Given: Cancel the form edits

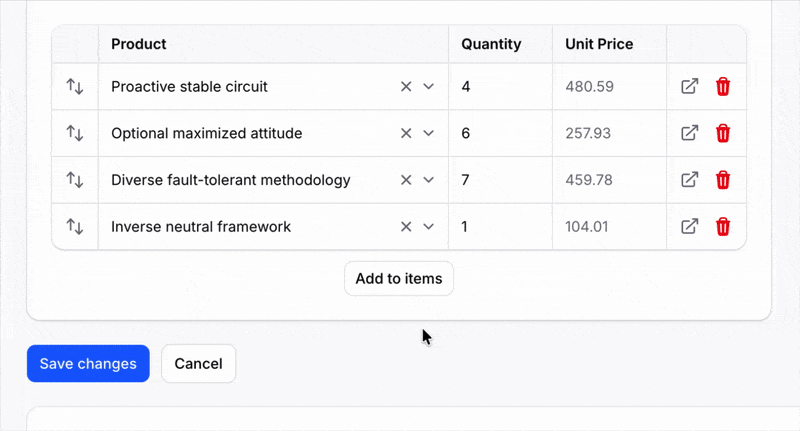Looking at the screenshot, I should pyautogui.click(x=198, y=364).
